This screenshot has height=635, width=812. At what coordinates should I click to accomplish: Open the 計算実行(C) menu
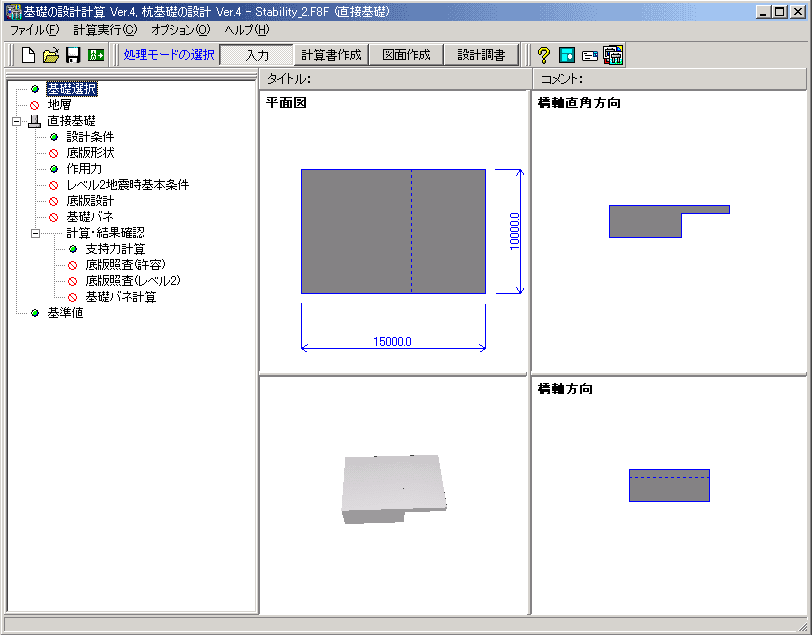[x=104, y=30]
